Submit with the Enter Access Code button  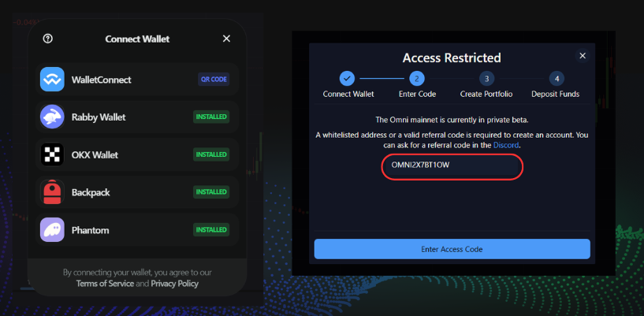click(x=452, y=249)
